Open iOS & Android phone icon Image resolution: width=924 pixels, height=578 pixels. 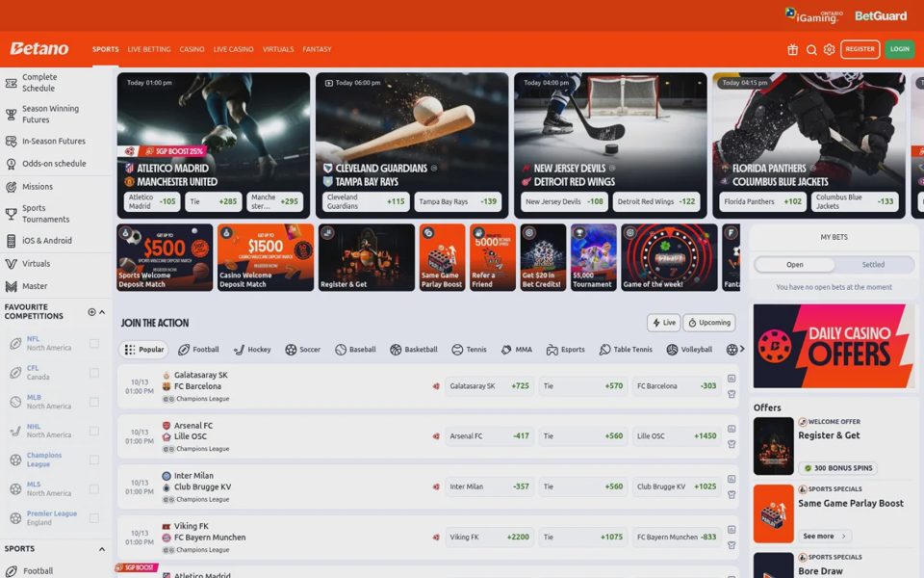[x=12, y=241]
